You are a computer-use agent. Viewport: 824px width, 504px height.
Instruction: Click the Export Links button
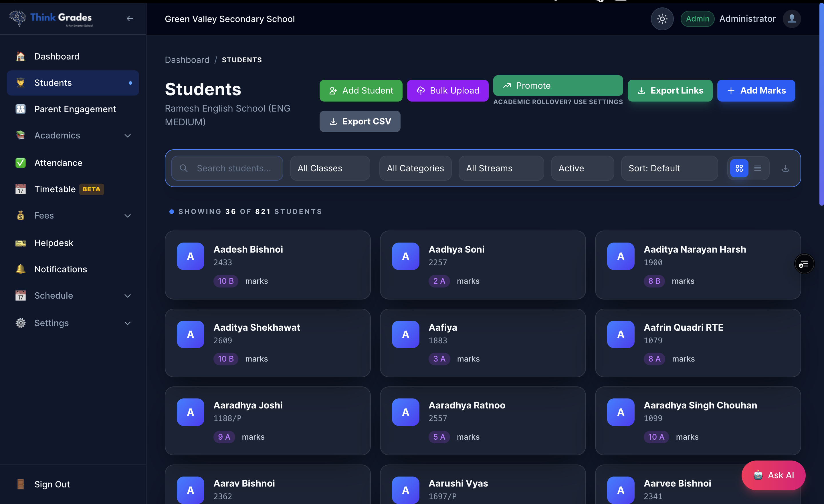click(x=670, y=91)
